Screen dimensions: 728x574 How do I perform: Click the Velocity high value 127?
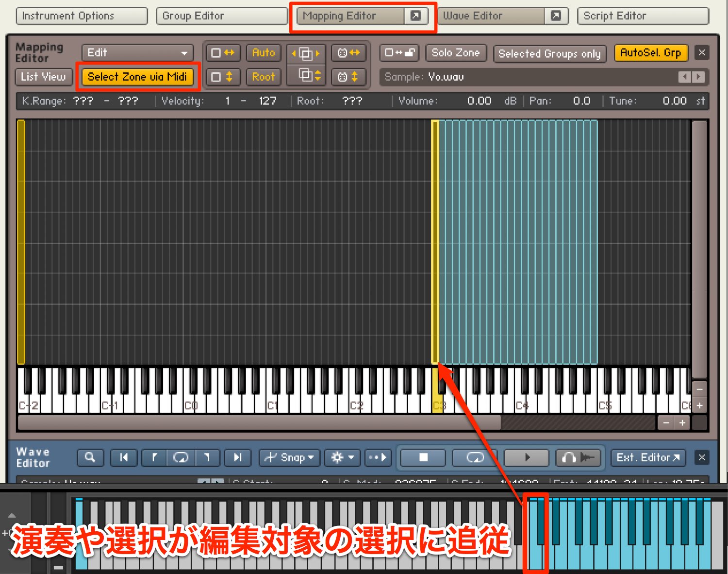click(267, 101)
